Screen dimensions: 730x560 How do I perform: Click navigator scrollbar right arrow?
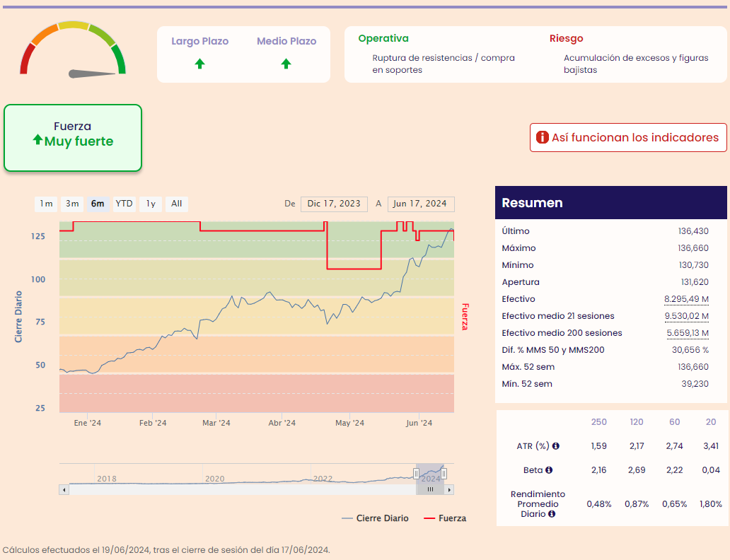click(x=448, y=490)
